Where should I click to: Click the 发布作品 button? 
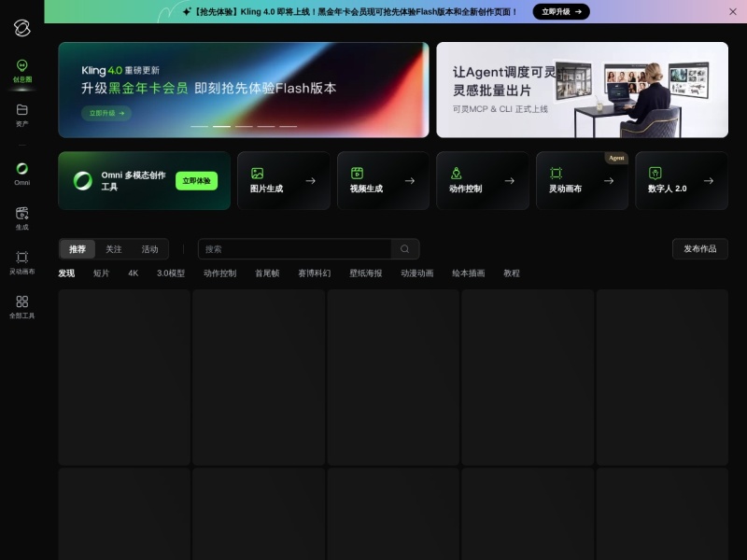[x=699, y=248]
